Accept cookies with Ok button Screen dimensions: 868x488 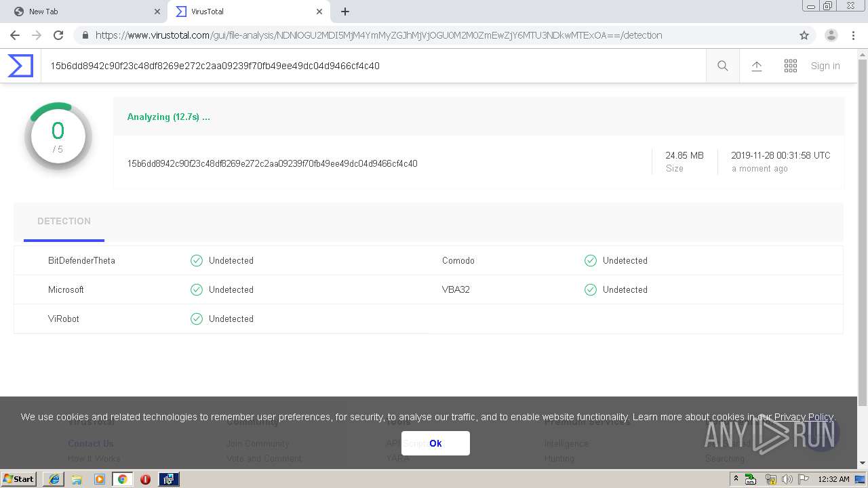435,443
